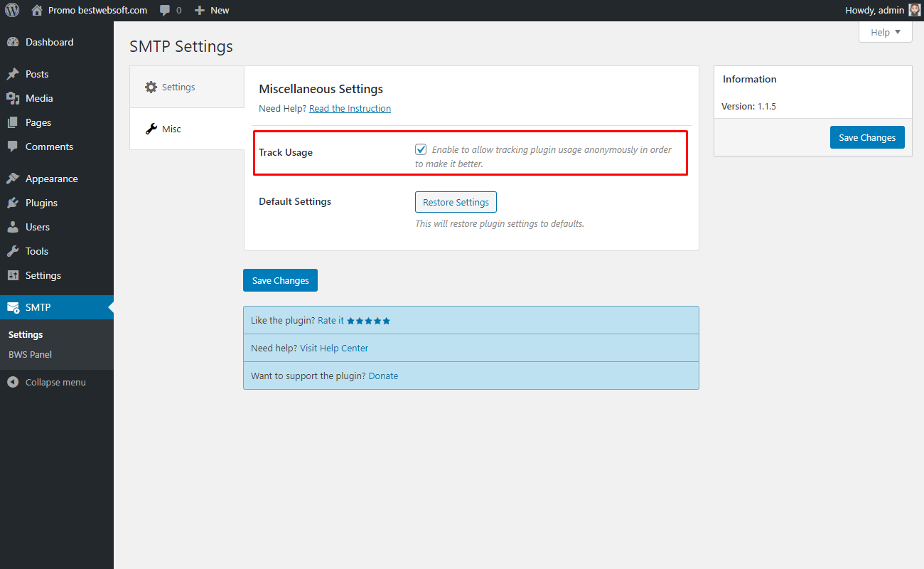Click the Default Settings label

coord(295,201)
